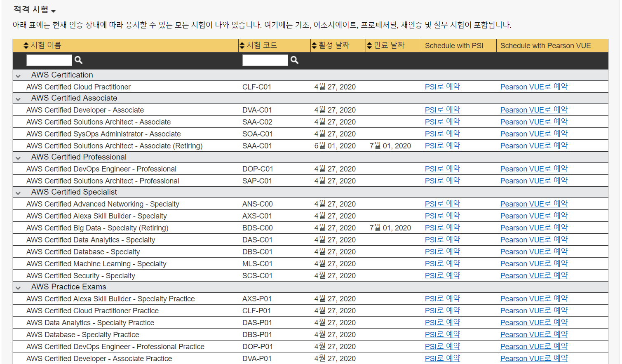Open Pearson VUE booking for SAA-C02

(x=534, y=122)
